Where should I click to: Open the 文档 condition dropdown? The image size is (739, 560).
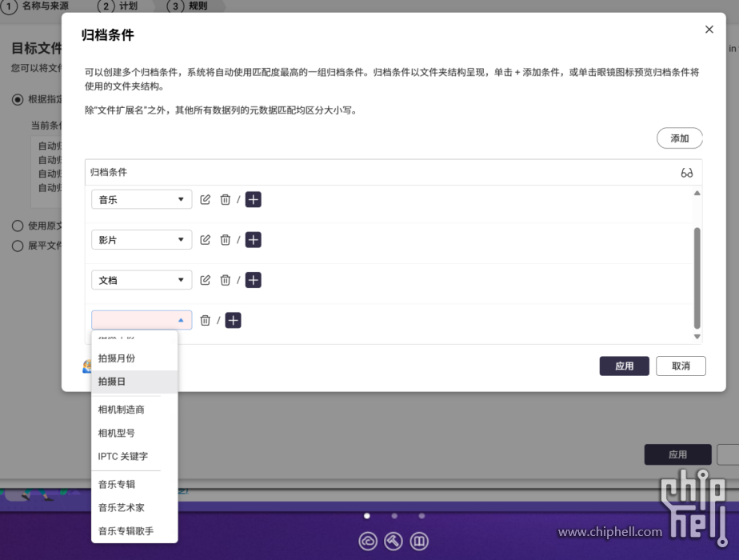point(142,280)
